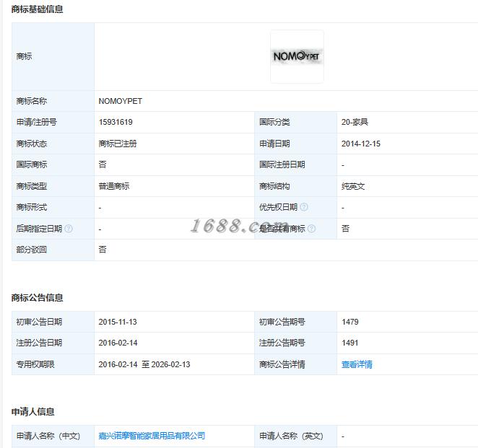
Task: Select trademark structure value 纯英文
Action: click(353, 186)
